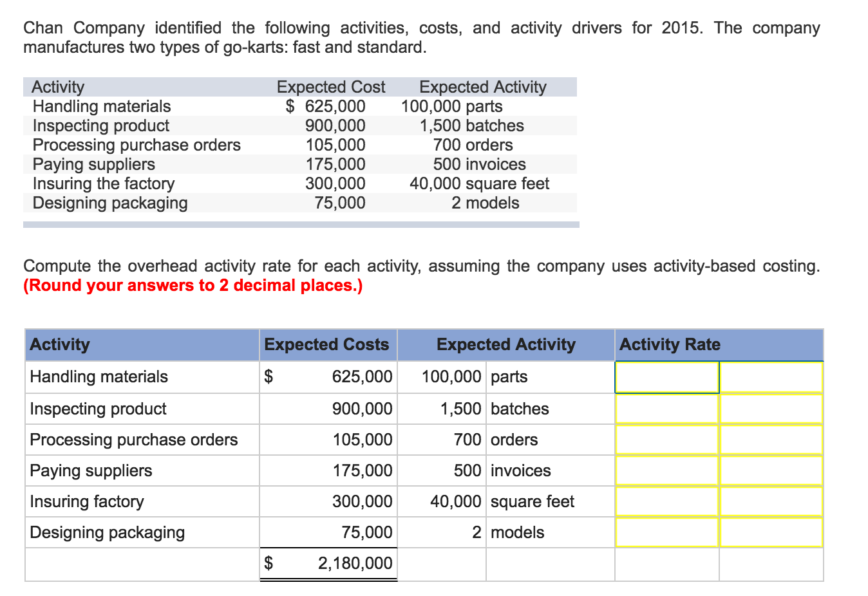
Task: Click the 500 invoices quantity cell
Action: (442, 470)
